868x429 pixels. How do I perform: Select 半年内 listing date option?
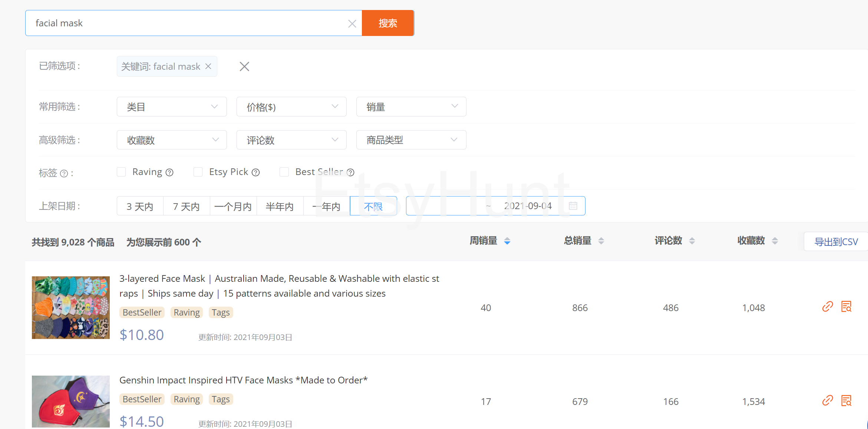pyautogui.click(x=280, y=206)
